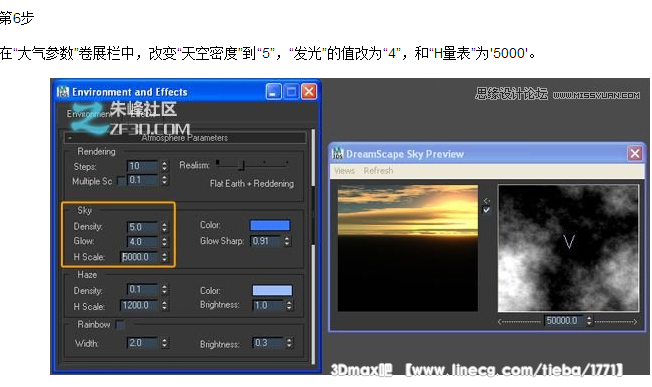Click the cloud map preview thumbnail
This screenshot has width=652, height=387.
click(568, 248)
